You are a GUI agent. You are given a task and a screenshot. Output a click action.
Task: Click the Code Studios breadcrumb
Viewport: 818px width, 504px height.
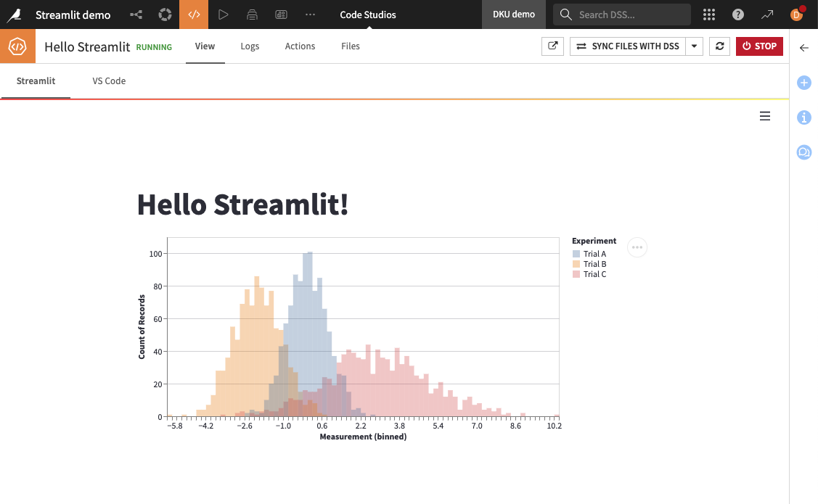[368, 15]
